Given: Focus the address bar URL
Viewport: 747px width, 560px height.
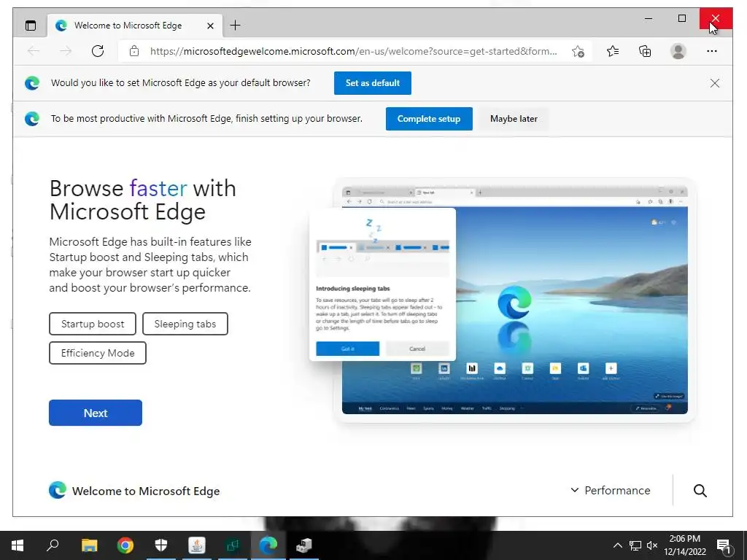Looking at the screenshot, I should pyautogui.click(x=353, y=51).
